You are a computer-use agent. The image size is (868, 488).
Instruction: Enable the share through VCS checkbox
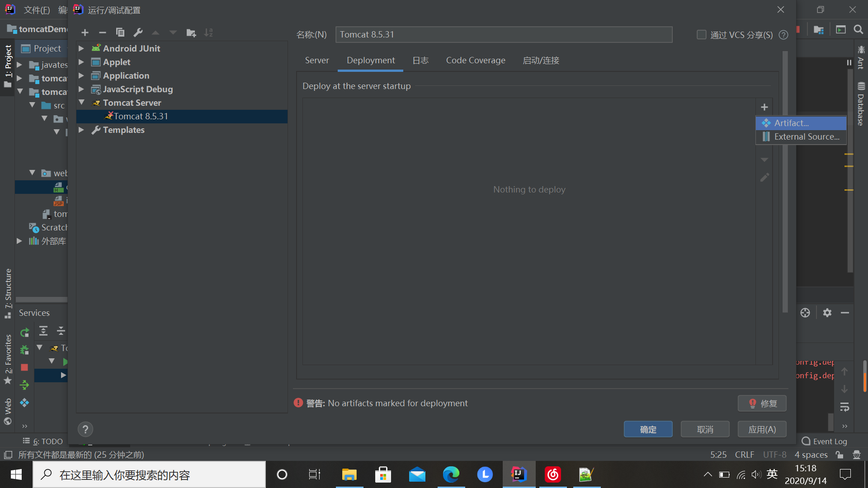pyautogui.click(x=701, y=35)
